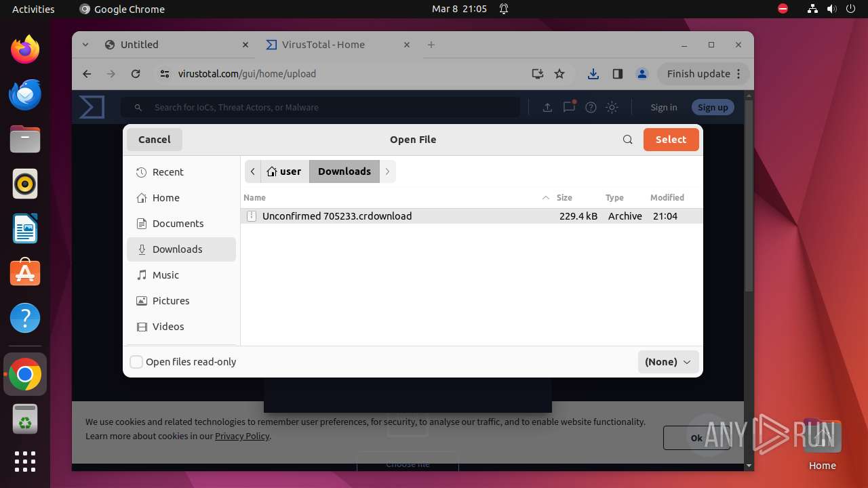Screen dimensions: 868x488
Task: Open the Files app in dock
Action: [25, 140]
